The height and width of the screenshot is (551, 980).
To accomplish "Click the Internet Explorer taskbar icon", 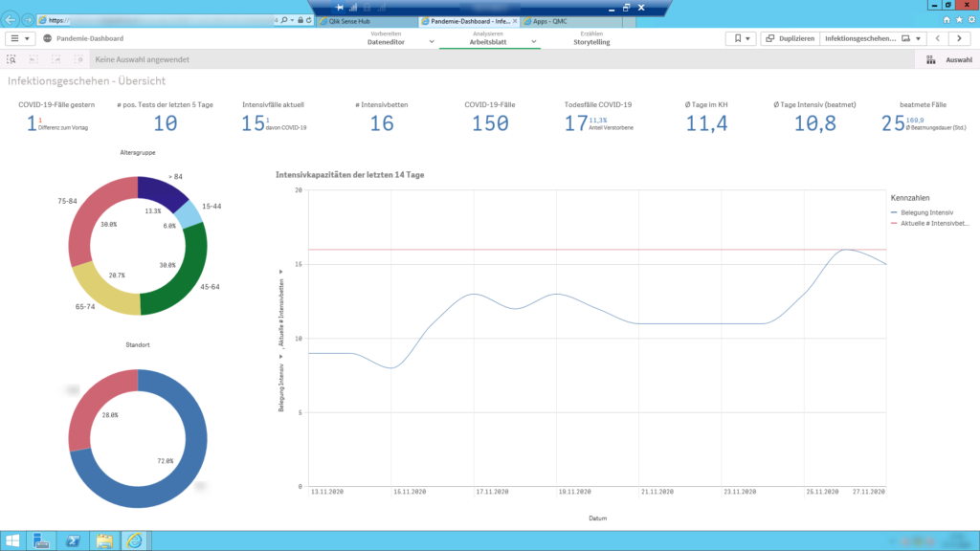I will pyautogui.click(x=134, y=541).
